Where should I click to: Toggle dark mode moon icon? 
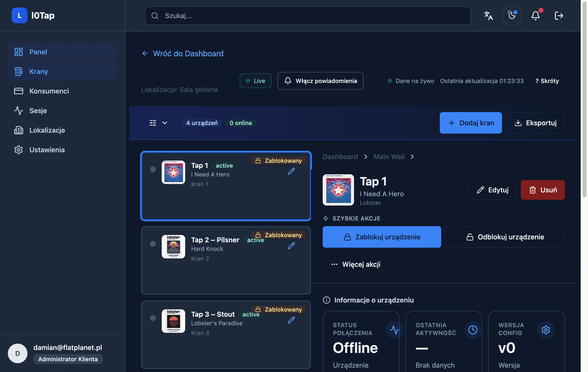512,16
